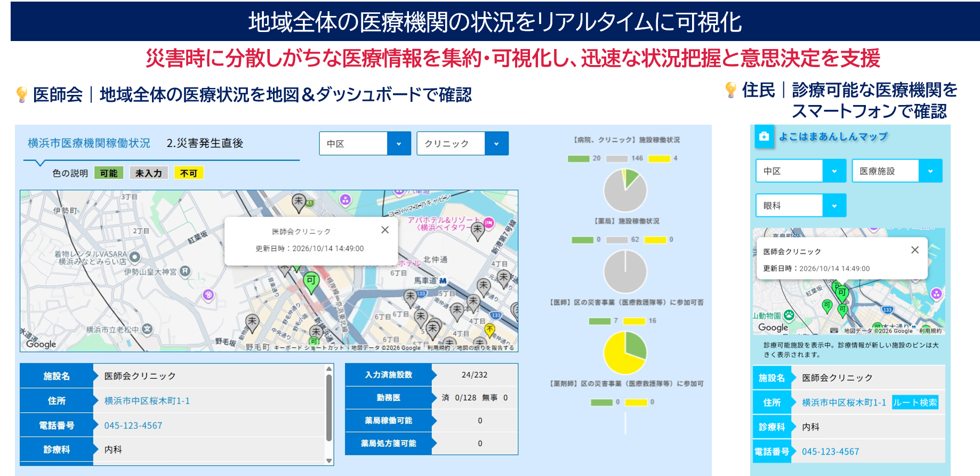
Task: Click the 未入力 gray legend label
Action: [x=149, y=173]
